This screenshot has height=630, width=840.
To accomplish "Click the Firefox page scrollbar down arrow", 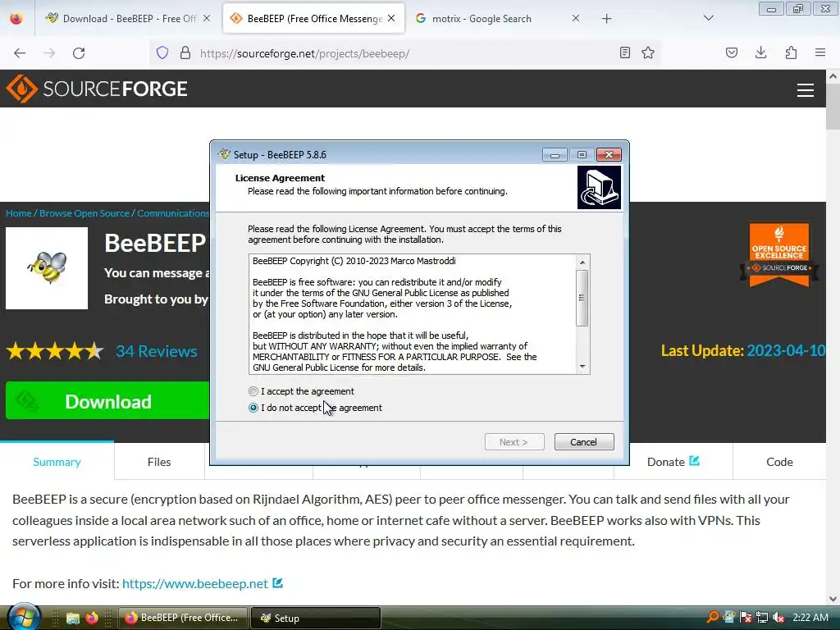I will click(833, 598).
